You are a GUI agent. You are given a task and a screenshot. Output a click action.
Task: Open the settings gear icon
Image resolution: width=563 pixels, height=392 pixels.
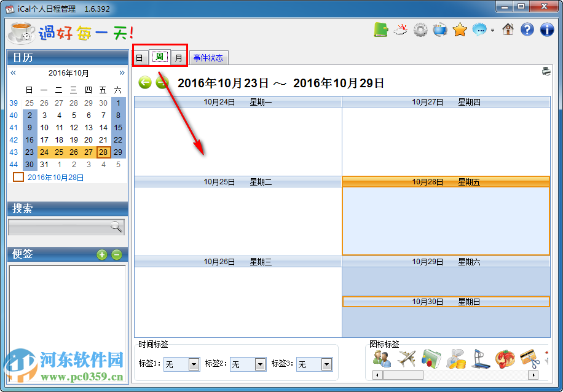(420, 29)
